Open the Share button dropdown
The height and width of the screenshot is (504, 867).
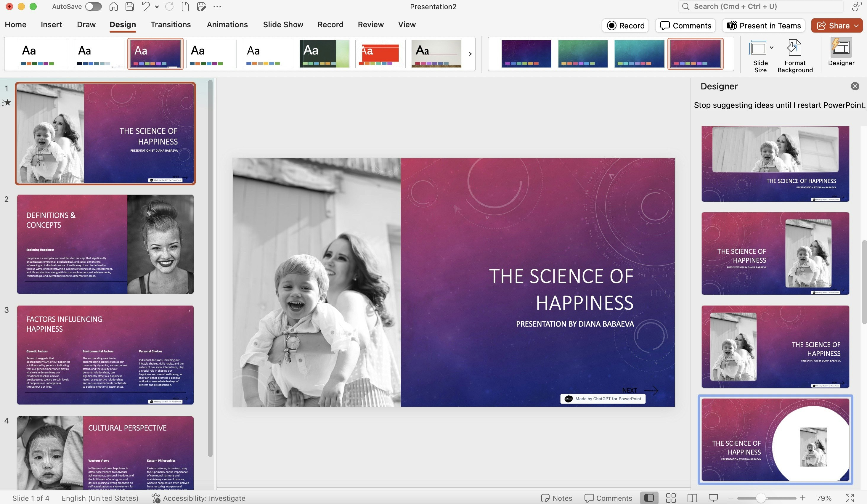click(856, 26)
